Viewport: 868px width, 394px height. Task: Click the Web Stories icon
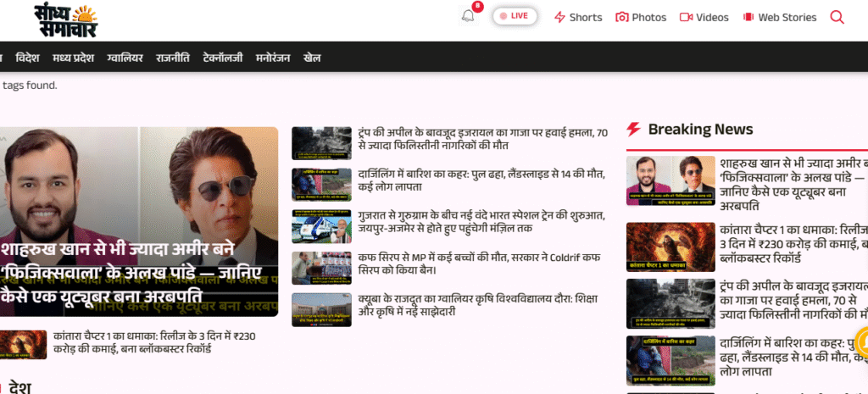[748, 17]
